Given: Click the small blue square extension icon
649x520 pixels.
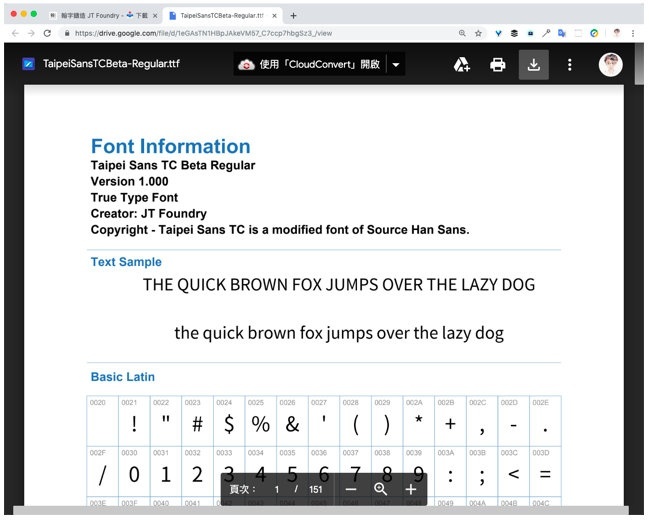Looking at the screenshot, I should click(x=530, y=33).
